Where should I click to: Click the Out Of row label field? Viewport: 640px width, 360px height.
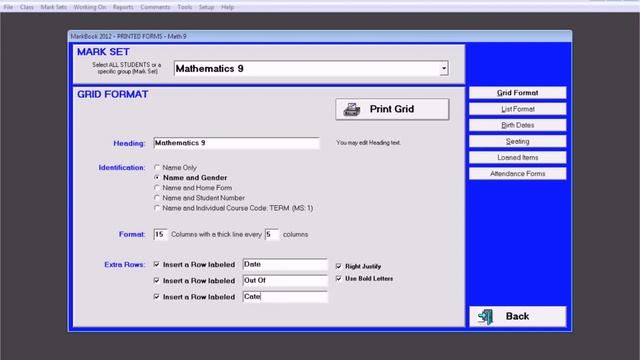pos(285,280)
